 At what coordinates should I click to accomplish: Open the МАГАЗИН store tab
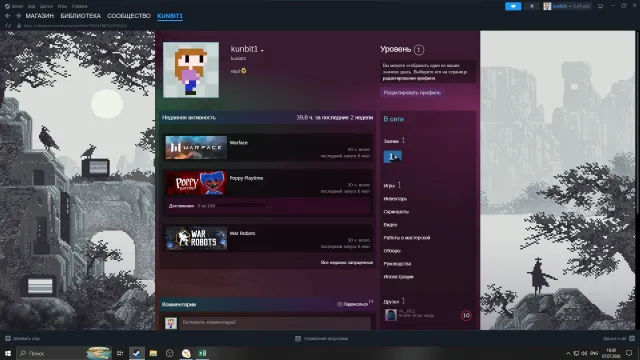(40, 16)
